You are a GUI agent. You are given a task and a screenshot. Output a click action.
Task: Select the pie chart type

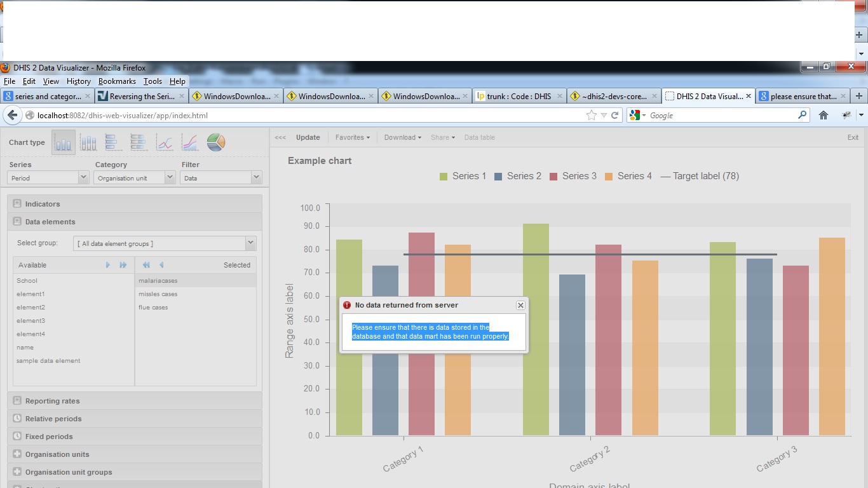click(x=216, y=143)
